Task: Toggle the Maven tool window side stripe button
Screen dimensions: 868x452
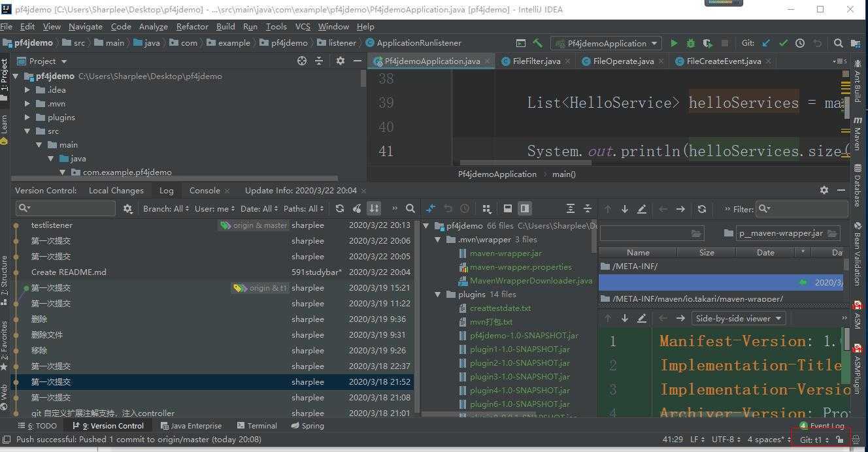Action: click(x=858, y=134)
